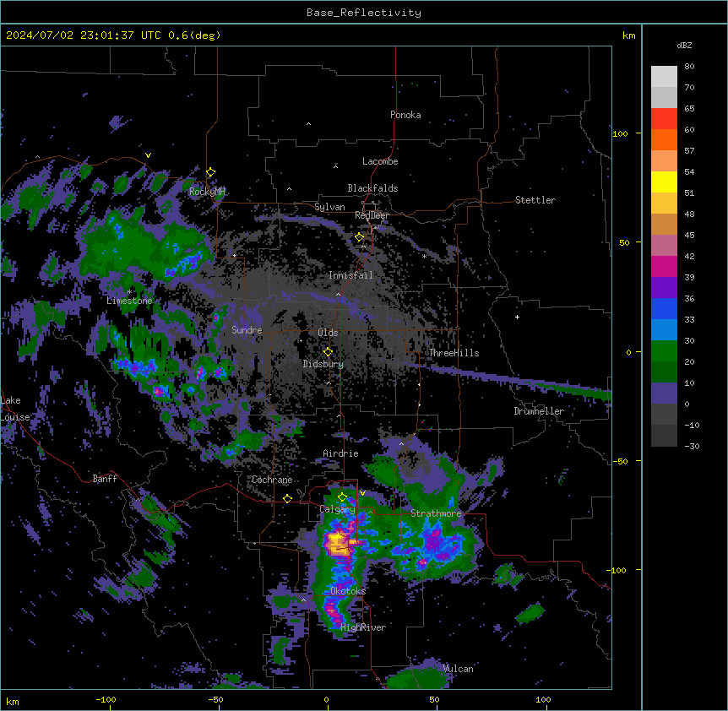Click the HighRiver label

click(x=363, y=627)
